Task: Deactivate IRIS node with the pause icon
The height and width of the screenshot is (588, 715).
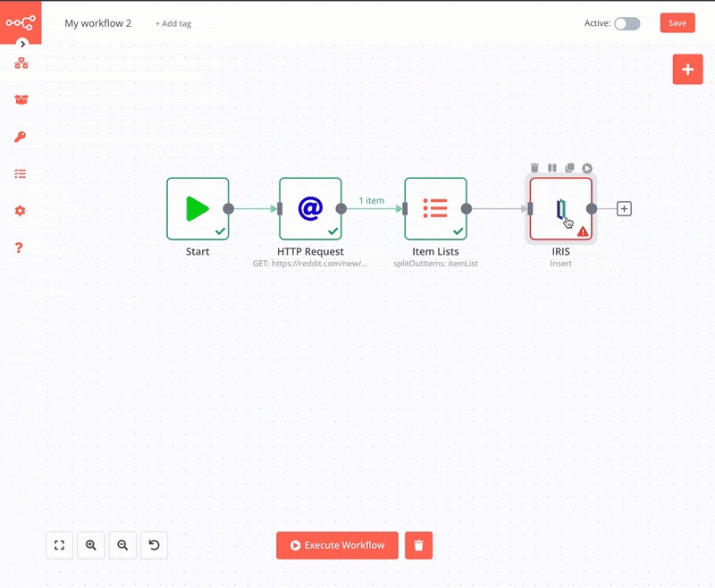Action: click(552, 168)
